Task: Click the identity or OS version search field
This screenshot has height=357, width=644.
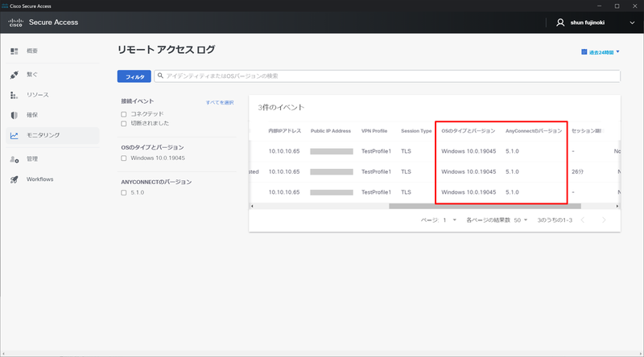Action: point(387,76)
